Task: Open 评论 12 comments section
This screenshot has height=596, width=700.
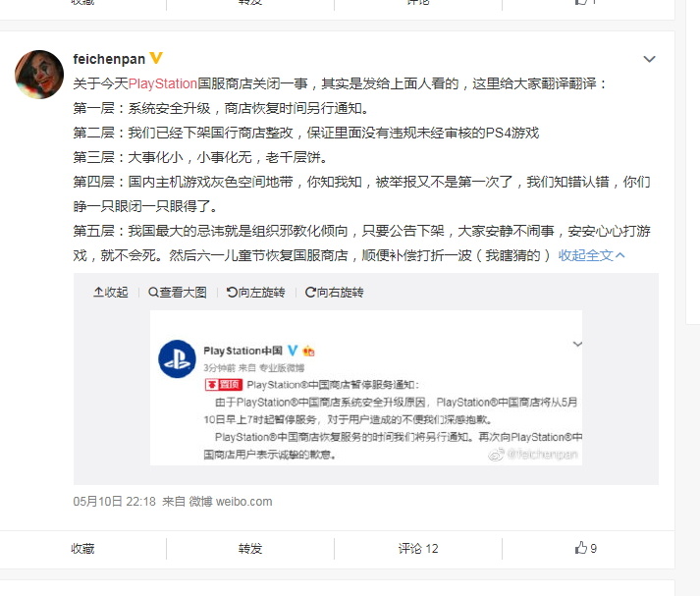Action: coord(418,548)
